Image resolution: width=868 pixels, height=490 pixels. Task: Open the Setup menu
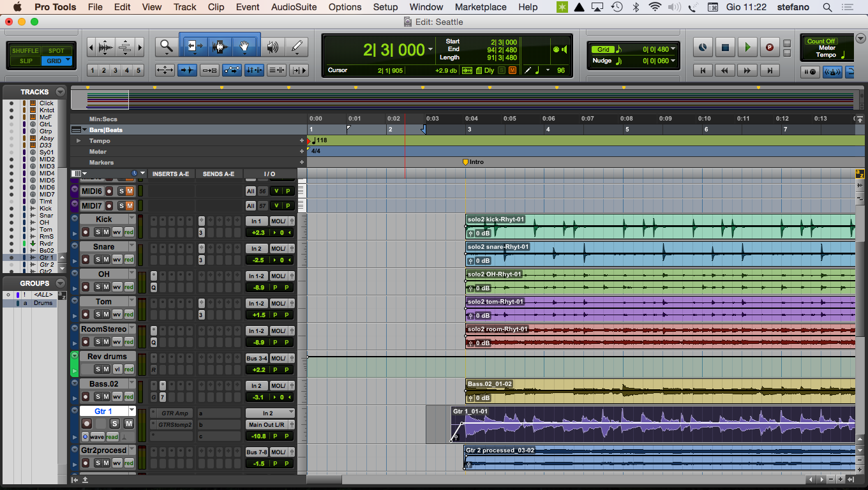tap(385, 7)
